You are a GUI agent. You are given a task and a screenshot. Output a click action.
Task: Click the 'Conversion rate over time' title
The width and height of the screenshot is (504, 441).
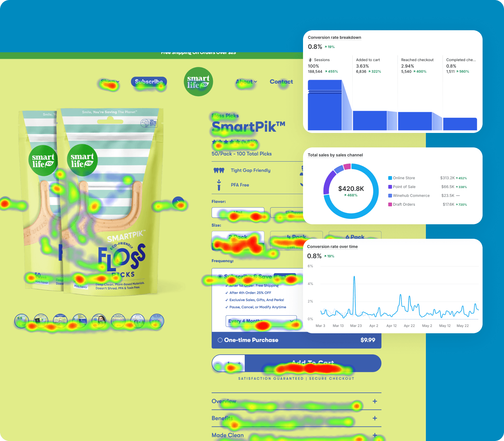coord(332,247)
